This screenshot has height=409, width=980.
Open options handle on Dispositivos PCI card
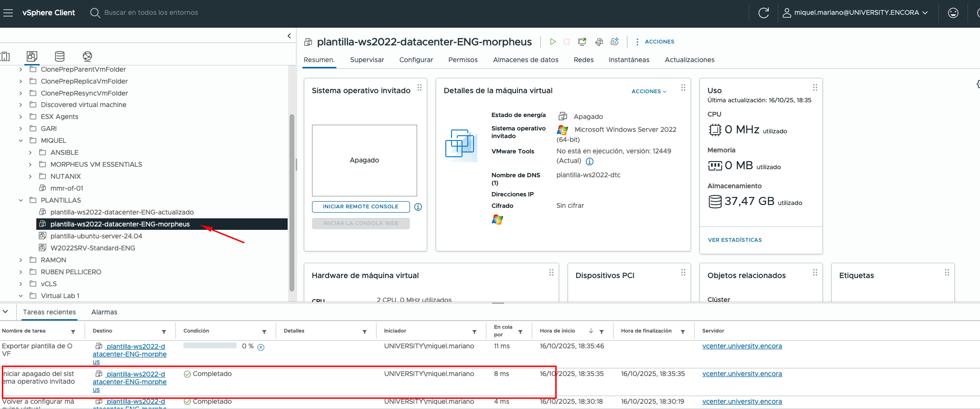(x=683, y=272)
